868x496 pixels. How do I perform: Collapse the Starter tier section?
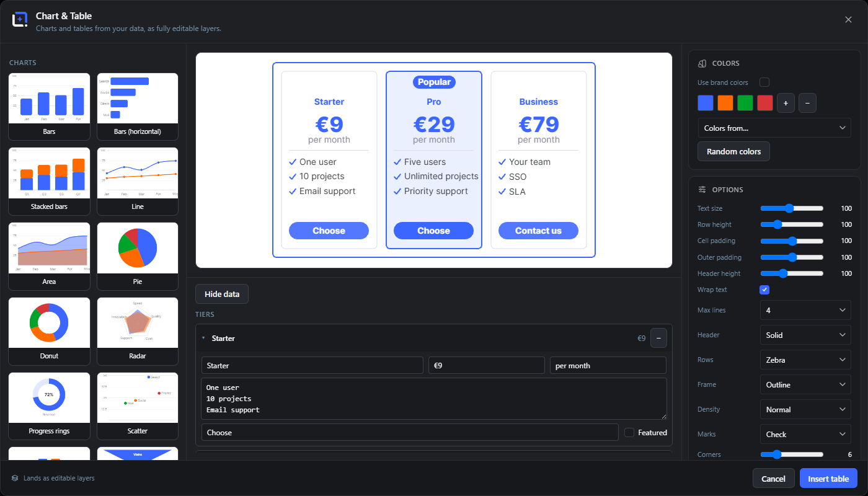pos(203,339)
